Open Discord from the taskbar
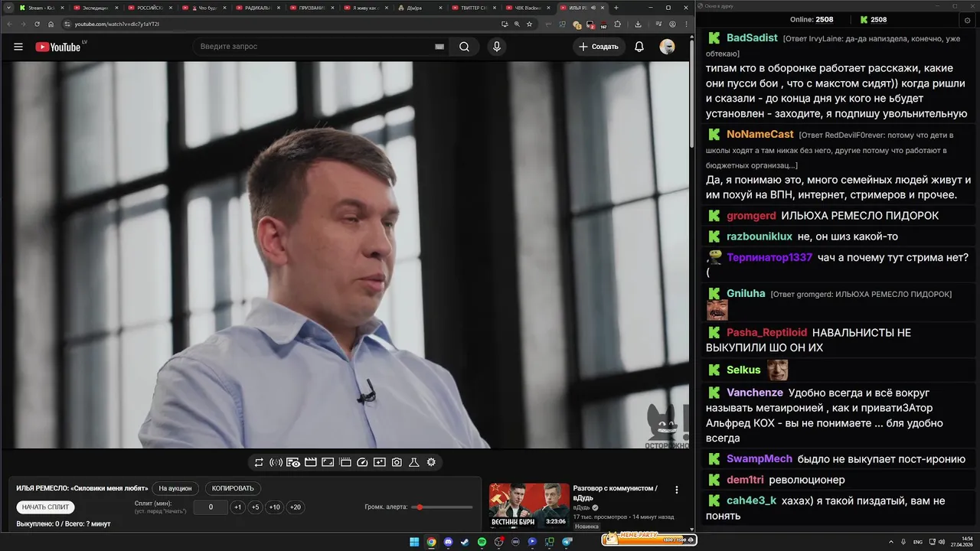 pos(449,542)
